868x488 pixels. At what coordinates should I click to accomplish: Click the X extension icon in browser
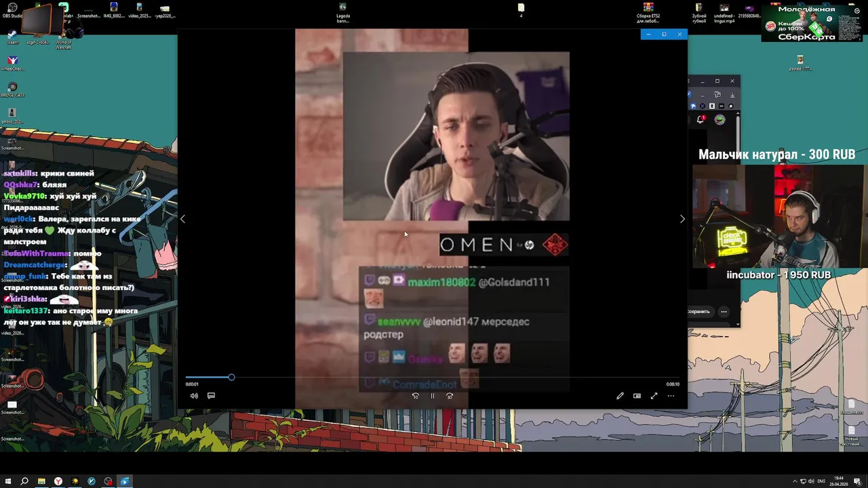[703, 106]
